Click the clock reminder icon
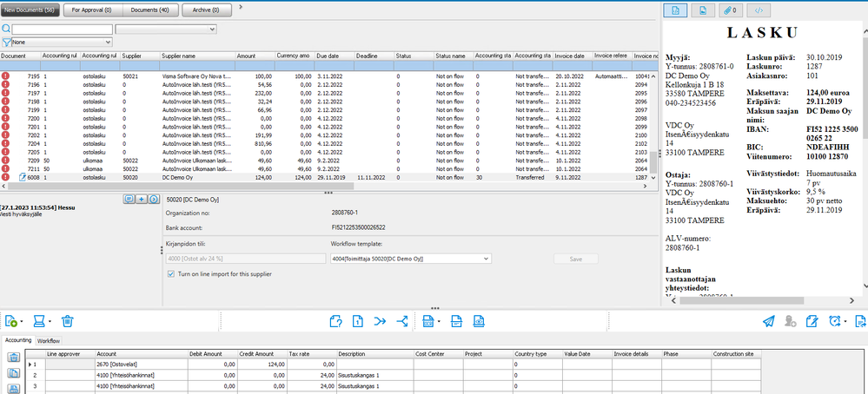The image size is (868, 394). point(835,321)
